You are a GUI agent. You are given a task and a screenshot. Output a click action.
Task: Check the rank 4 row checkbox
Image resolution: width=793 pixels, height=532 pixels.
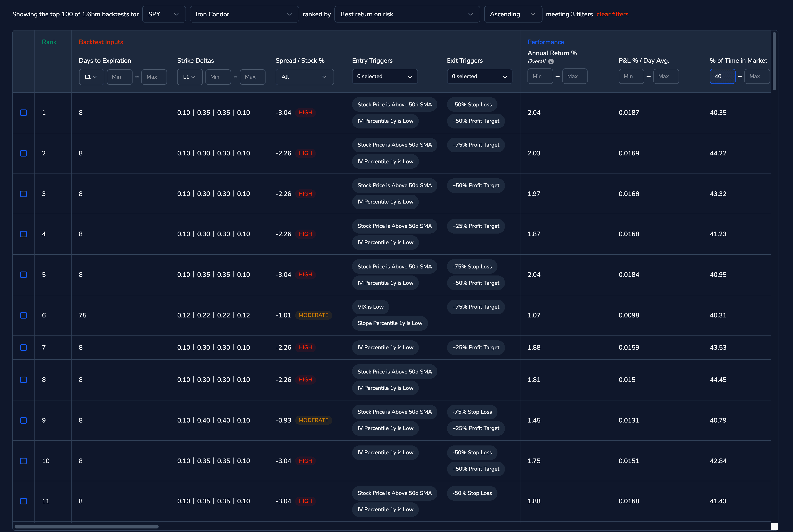pos(23,234)
